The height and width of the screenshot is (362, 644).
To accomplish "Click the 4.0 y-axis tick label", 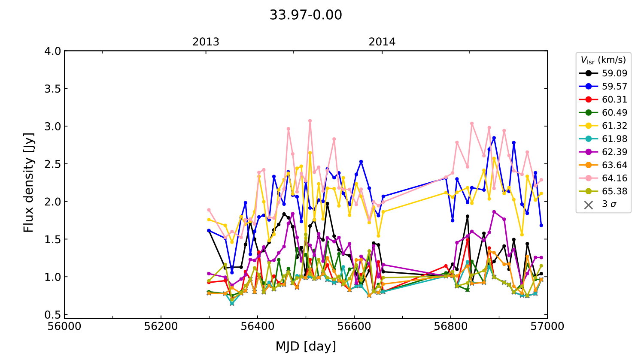I will point(53,51).
